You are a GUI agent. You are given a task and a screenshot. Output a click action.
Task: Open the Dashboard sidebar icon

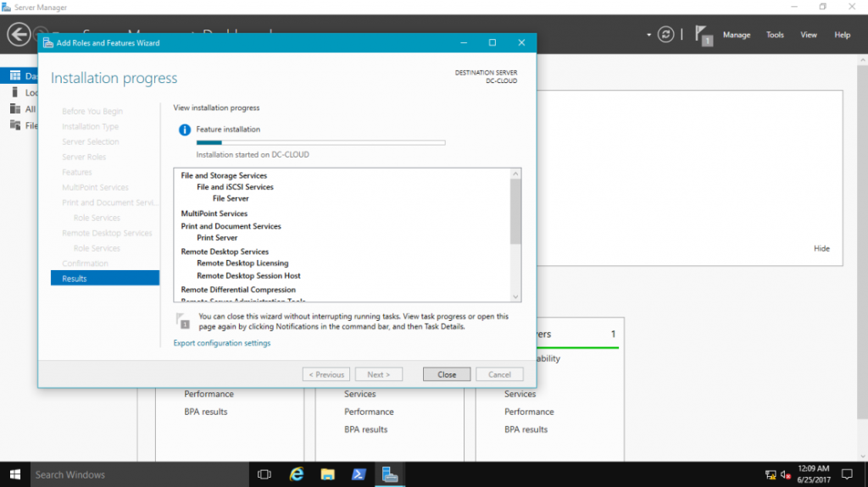pos(15,75)
